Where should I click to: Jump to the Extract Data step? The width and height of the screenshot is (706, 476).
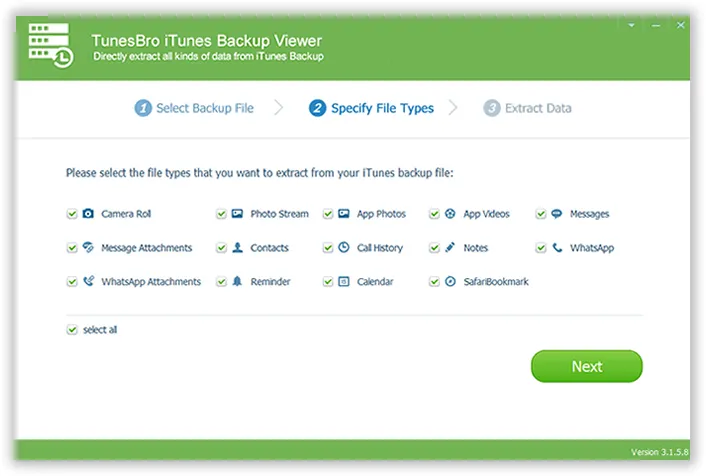pos(527,108)
